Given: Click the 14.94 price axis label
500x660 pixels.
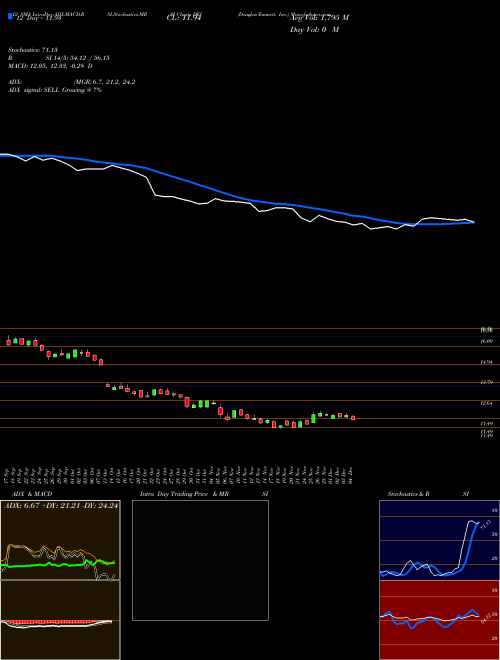Looking at the screenshot, I should pyautogui.click(x=487, y=362).
